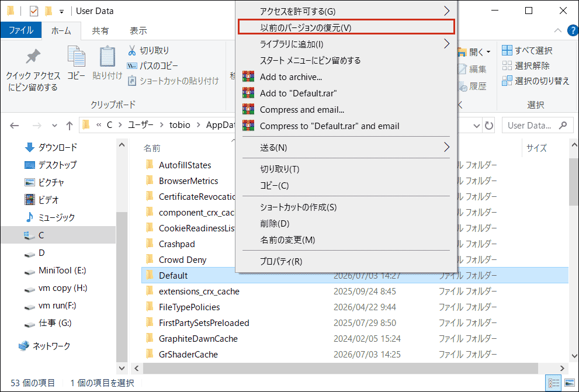Viewport: 579px width, 392px height.
Task: Choose プロパティ(R) in context menu
Action: (x=346, y=261)
